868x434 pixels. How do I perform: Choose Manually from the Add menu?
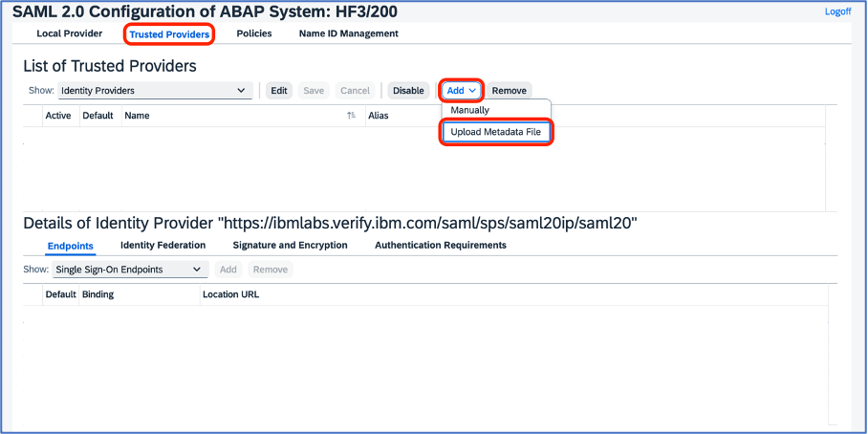[470, 110]
